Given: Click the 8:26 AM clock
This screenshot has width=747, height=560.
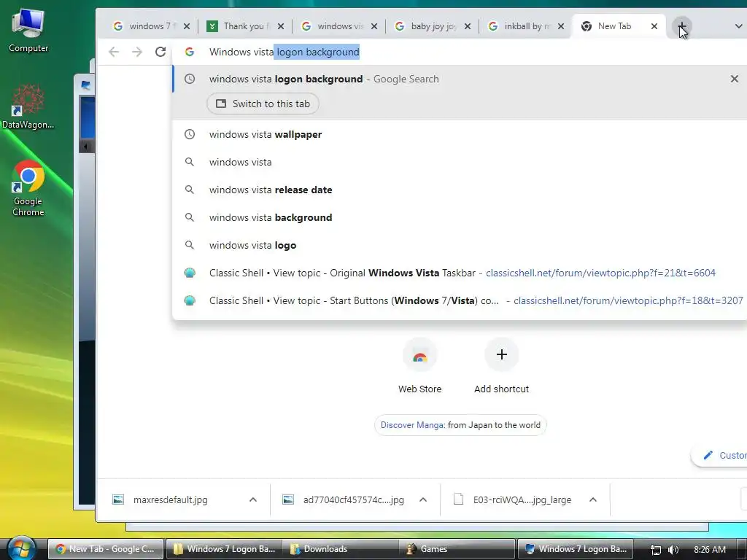Looking at the screenshot, I should point(709,550).
